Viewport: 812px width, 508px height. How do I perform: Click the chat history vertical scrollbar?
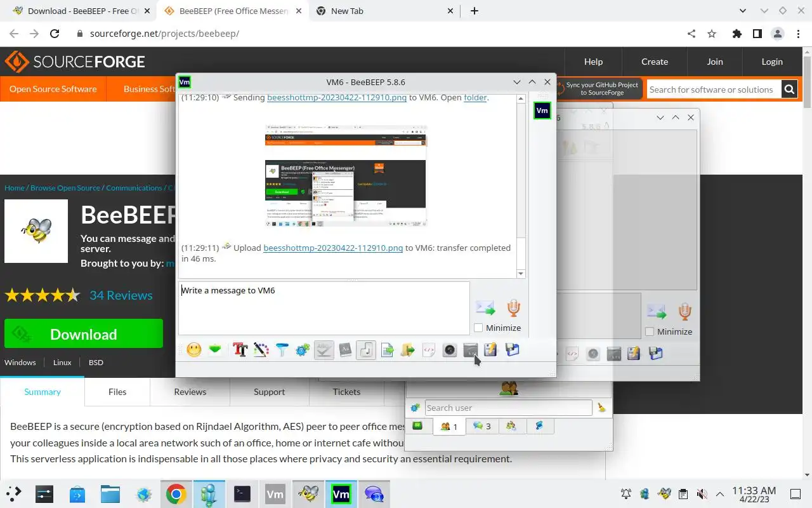coord(521,185)
